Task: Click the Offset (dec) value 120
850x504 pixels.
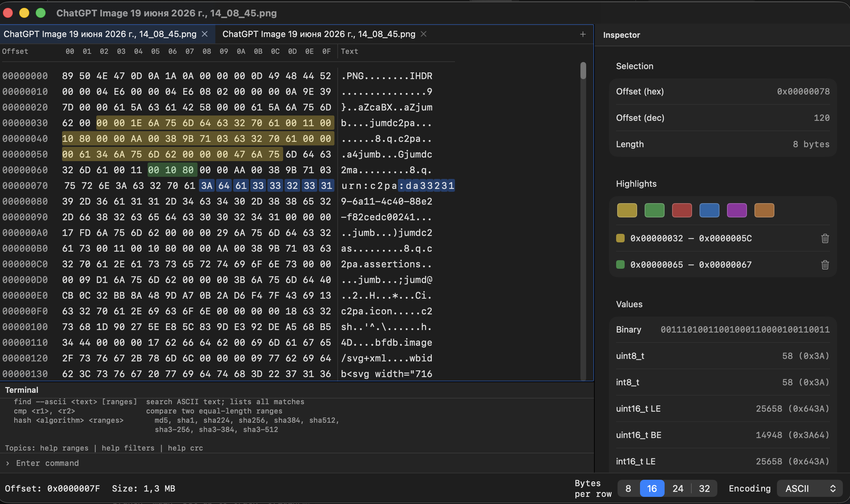Action: coord(821,118)
